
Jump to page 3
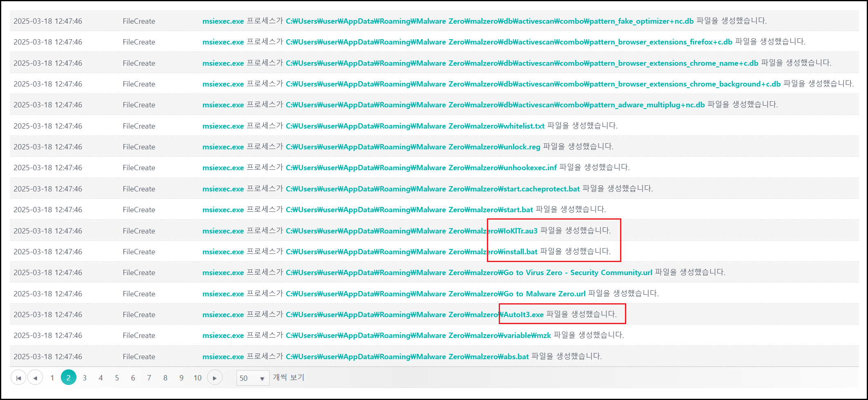(x=85, y=378)
